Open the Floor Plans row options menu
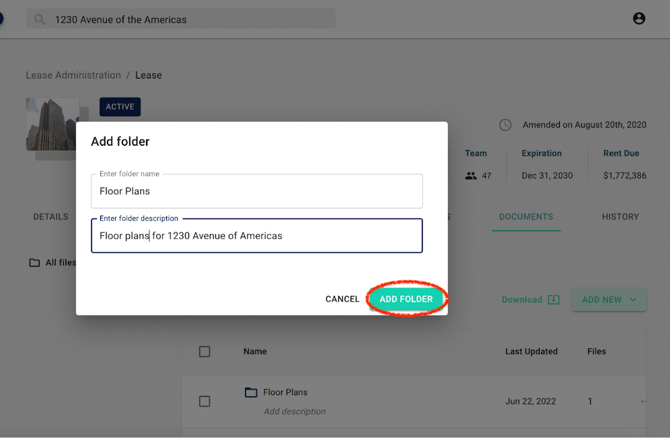670x438 pixels. (x=645, y=401)
